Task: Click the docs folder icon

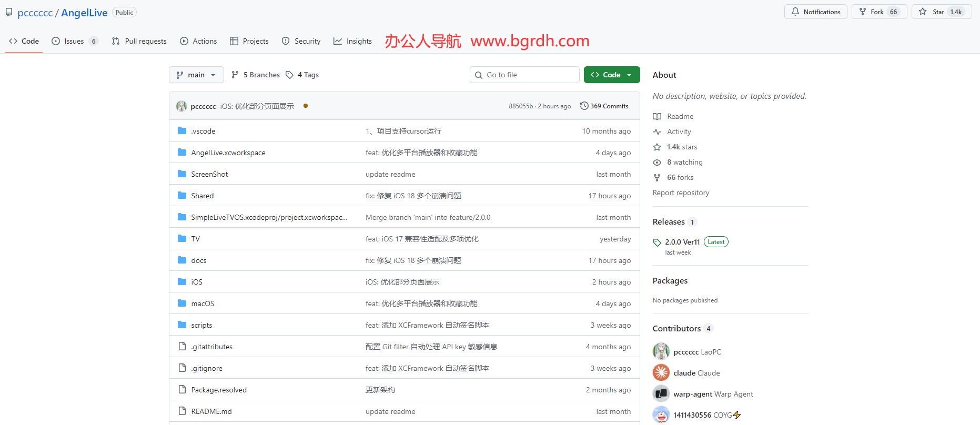Action: pyautogui.click(x=182, y=260)
